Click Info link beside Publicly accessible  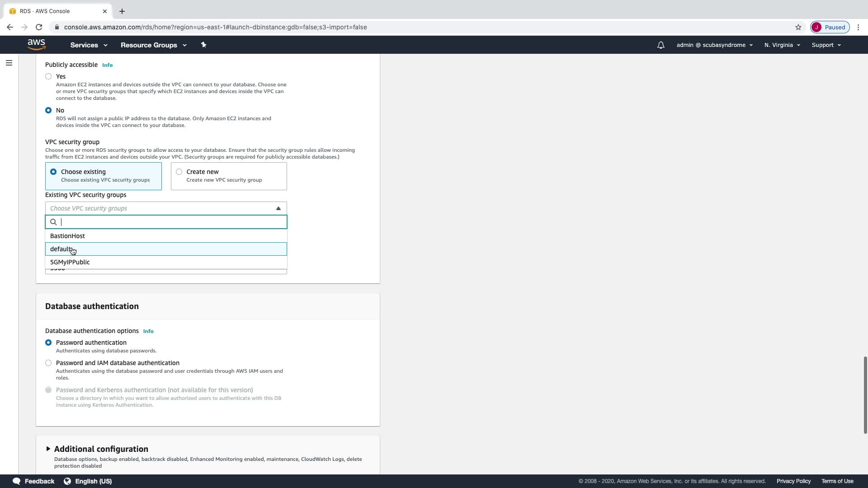pyautogui.click(x=107, y=65)
